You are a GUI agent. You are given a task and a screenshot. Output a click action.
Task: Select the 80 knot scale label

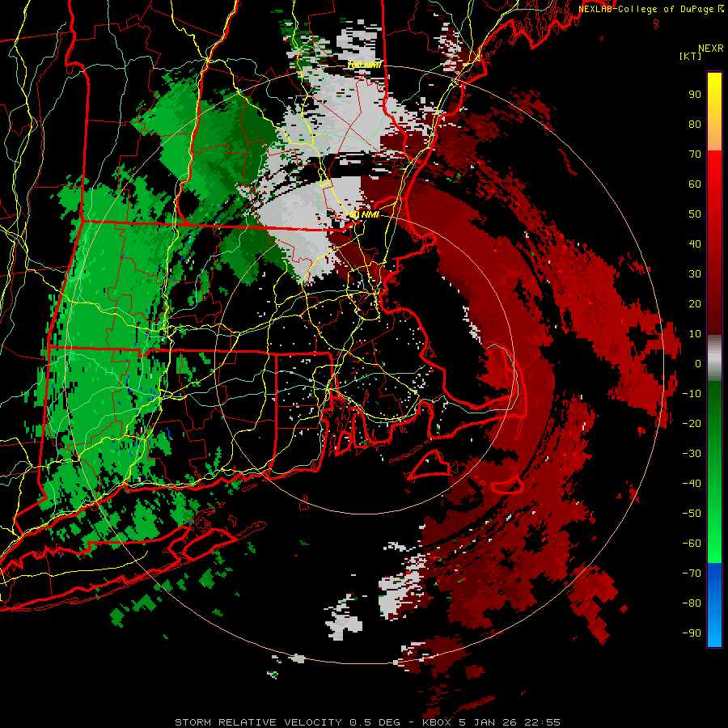pos(695,124)
